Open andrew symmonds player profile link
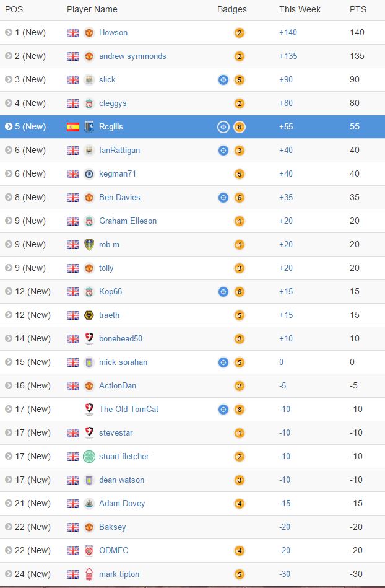 click(132, 56)
